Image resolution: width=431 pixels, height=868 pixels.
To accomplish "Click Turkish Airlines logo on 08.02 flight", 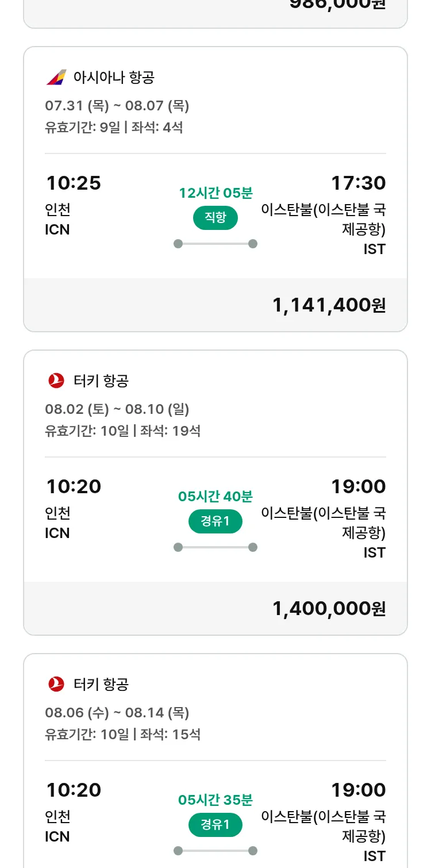I will click(x=56, y=381).
